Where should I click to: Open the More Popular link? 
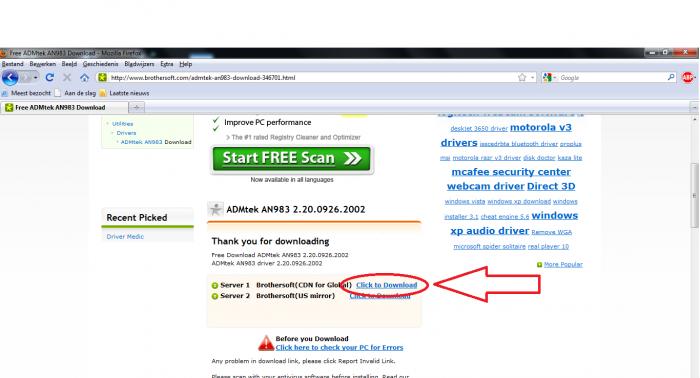tap(563, 264)
